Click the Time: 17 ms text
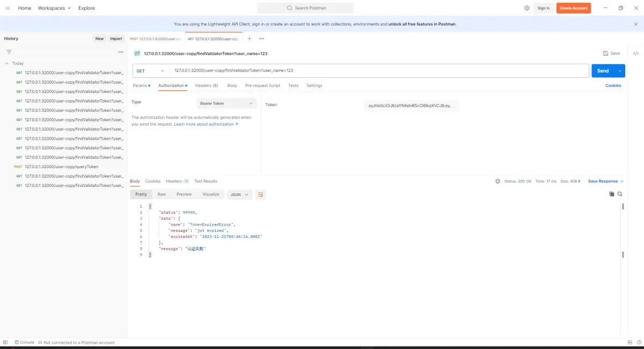 click(546, 181)
